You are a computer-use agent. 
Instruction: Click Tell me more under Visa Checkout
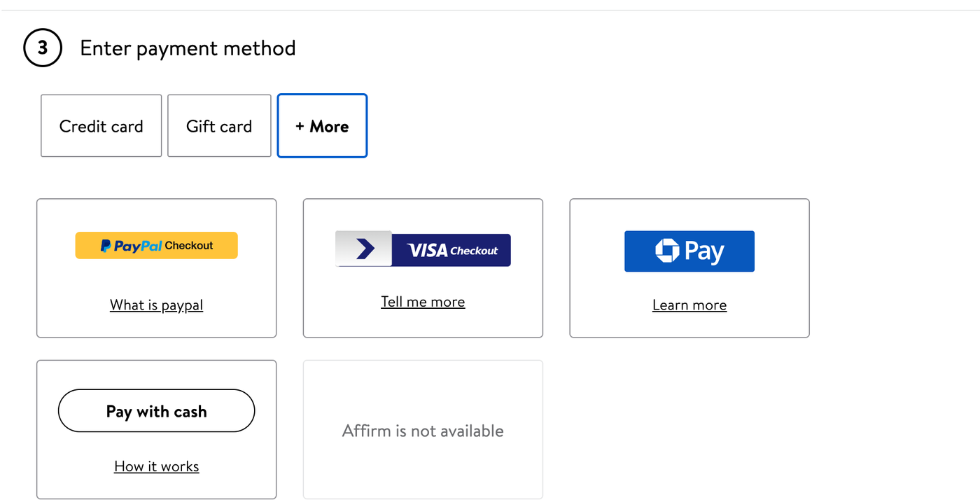pos(423,301)
